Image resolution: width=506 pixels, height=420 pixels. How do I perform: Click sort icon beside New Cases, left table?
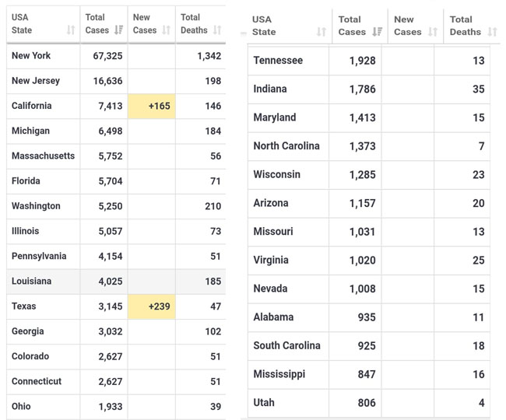click(166, 30)
